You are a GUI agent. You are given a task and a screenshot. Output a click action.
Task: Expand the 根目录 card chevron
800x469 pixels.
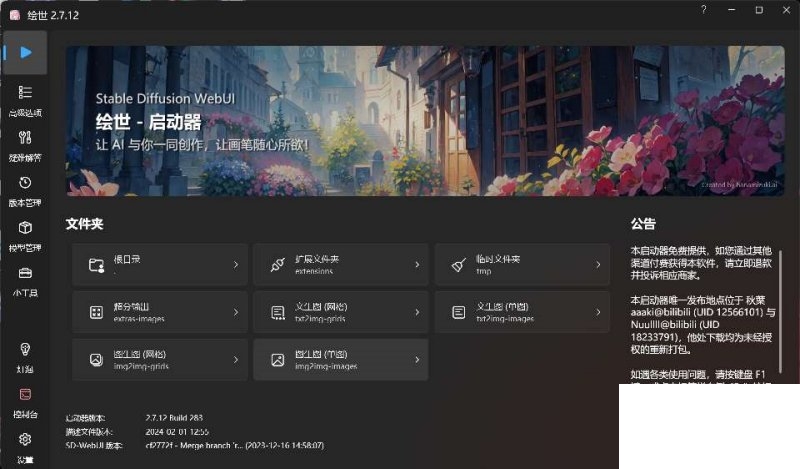[x=236, y=265]
